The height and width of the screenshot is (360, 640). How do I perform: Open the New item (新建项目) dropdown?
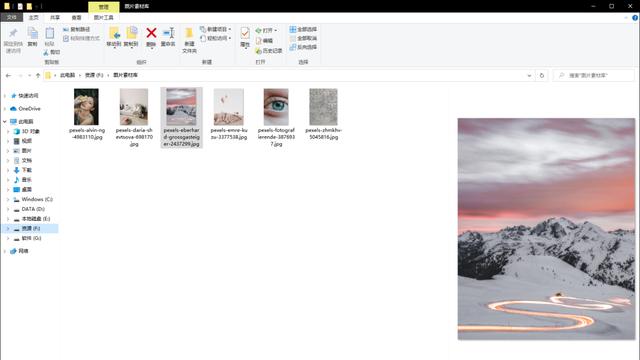[x=216, y=29]
